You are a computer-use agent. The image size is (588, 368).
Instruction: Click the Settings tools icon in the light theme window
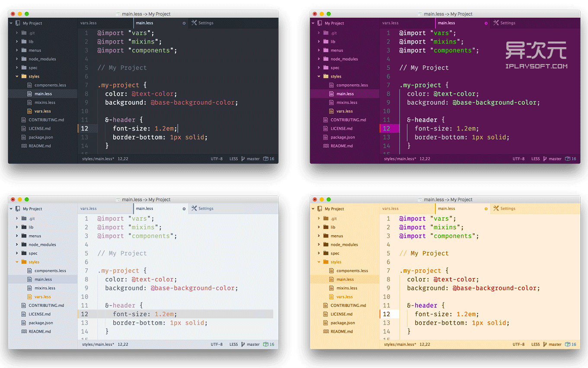(194, 209)
